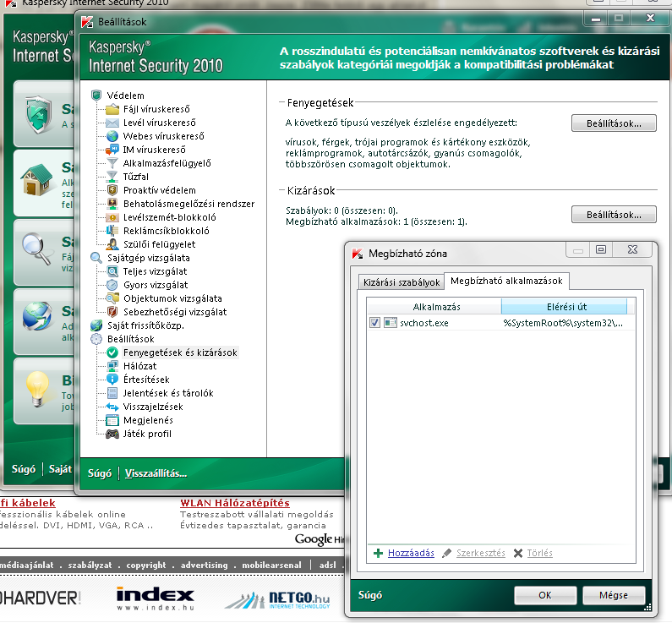The width and height of the screenshot is (672, 623).
Task: Open Súgó in the main Kaspersky window footer
Action: (x=24, y=469)
